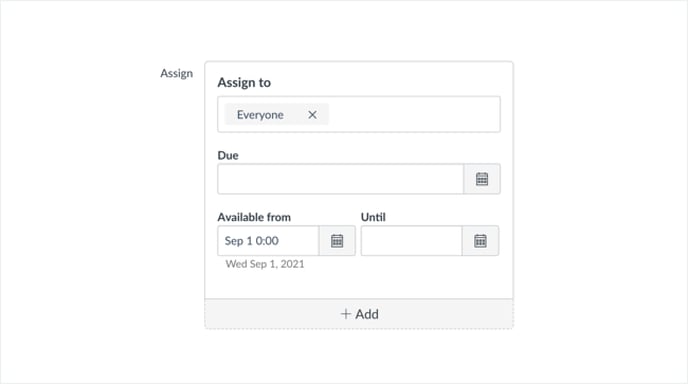The image size is (688, 384).
Task: Focus the empty Until date field
Action: [412, 241]
